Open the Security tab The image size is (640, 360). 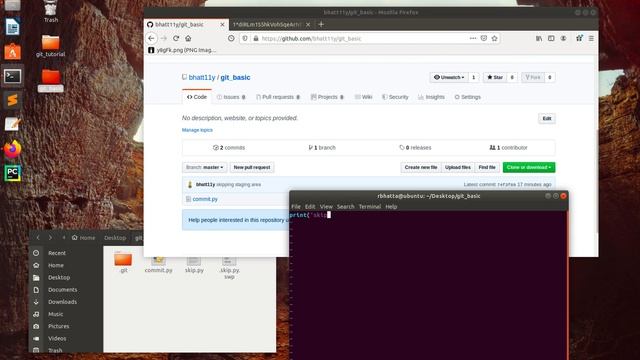[x=395, y=97]
